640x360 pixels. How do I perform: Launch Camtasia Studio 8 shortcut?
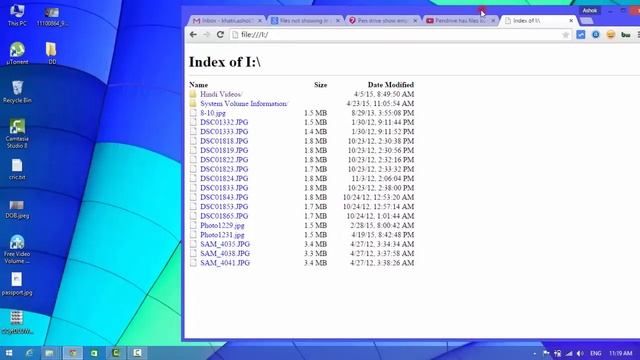tap(17, 134)
